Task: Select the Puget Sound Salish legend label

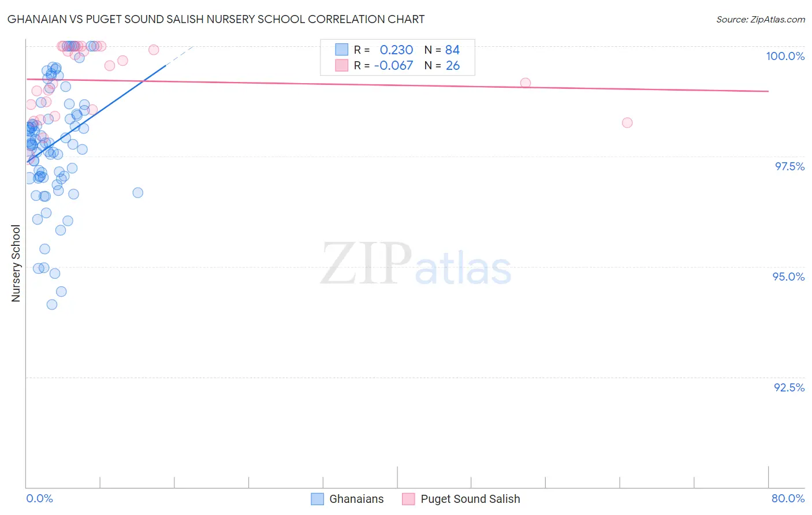Action: pos(470,499)
